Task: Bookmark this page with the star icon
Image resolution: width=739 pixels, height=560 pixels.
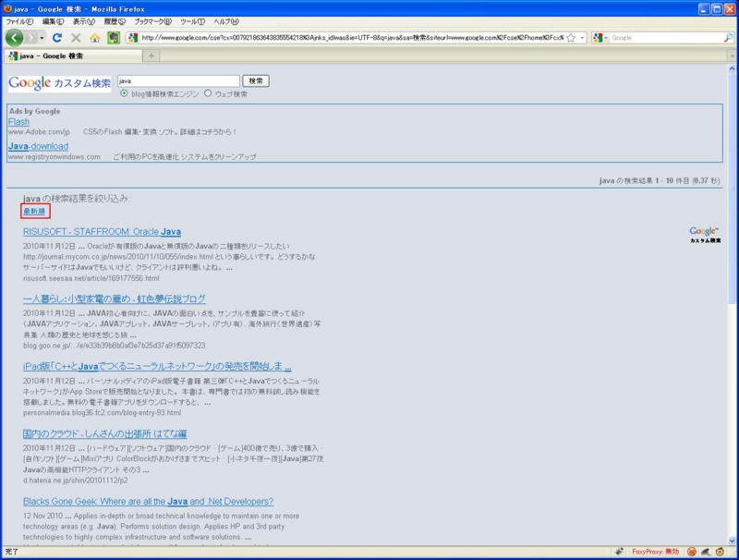Action: [571, 38]
